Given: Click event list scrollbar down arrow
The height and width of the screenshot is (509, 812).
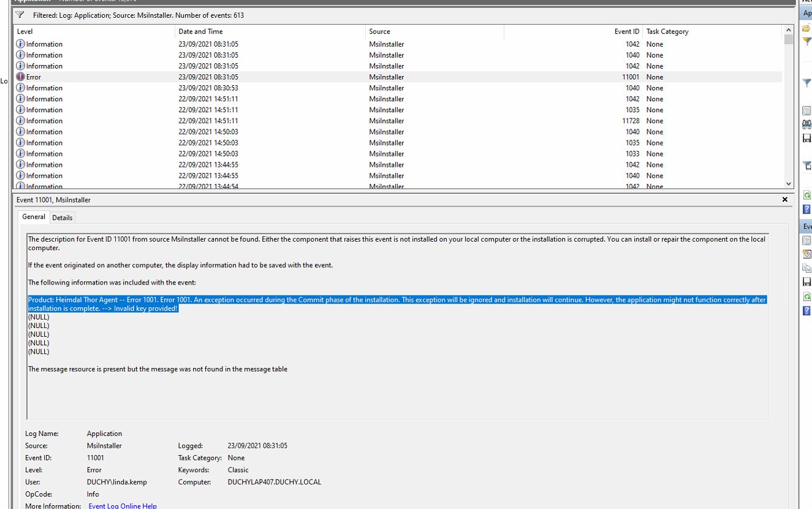Looking at the screenshot, I should pyautogui.click(x=789, y=183).
